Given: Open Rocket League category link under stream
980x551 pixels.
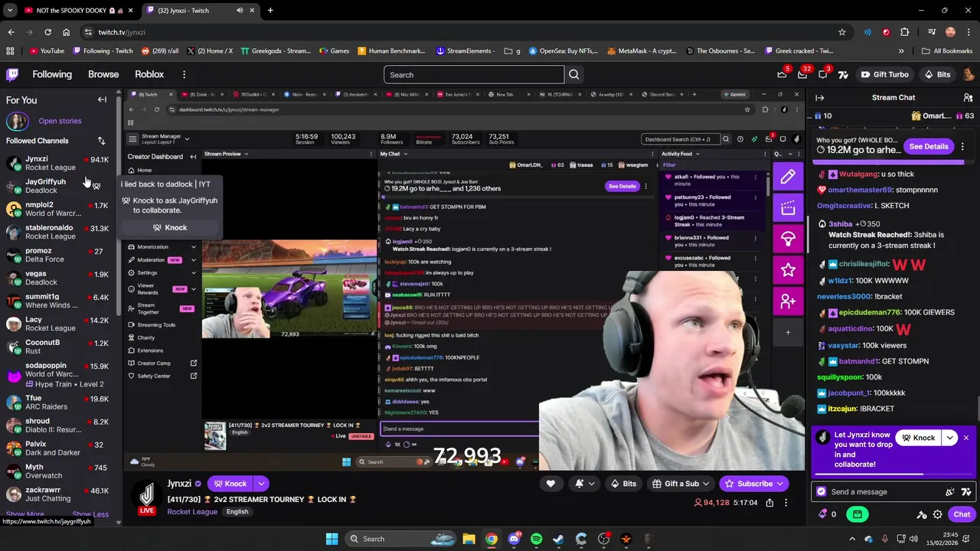Looking at the screenshot, I should 192,511.
